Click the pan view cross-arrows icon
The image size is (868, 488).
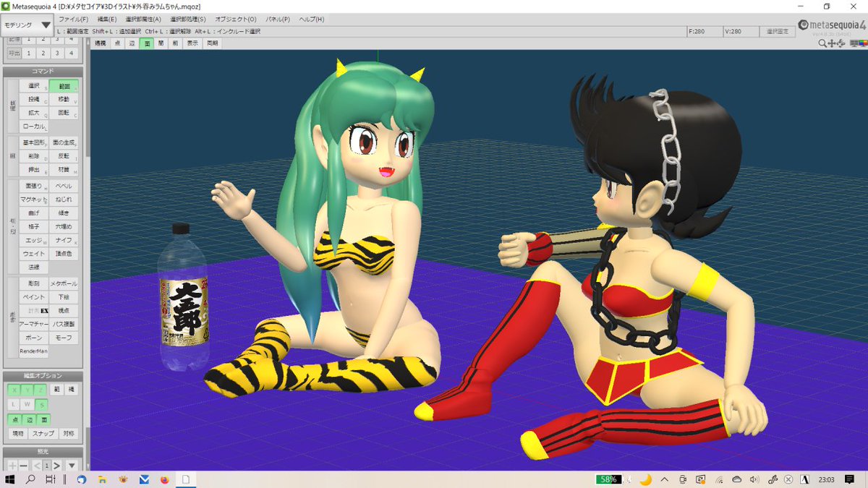[x=831, y=43]
